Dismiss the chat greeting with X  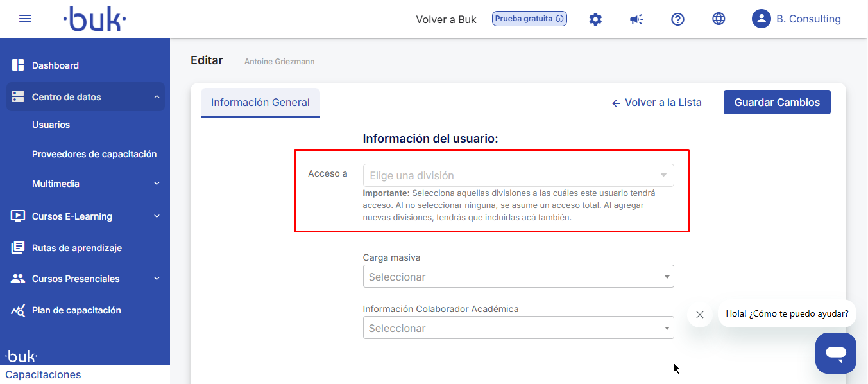pos(700,315)
